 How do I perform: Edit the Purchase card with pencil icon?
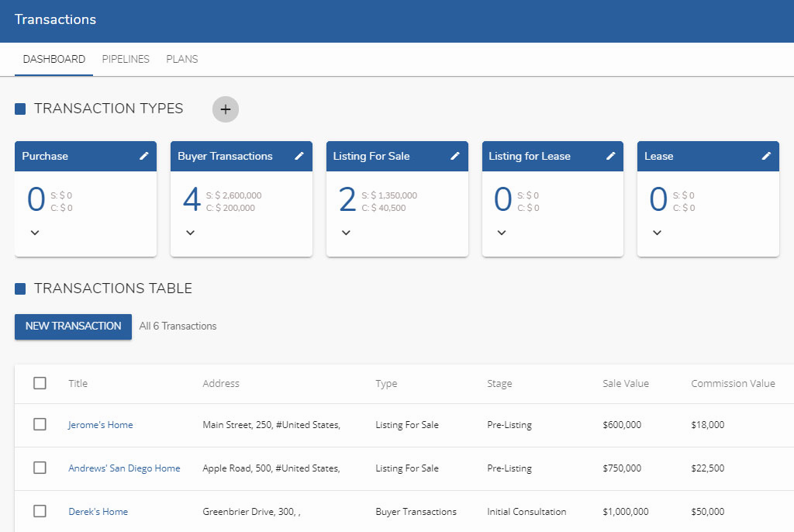144,156
